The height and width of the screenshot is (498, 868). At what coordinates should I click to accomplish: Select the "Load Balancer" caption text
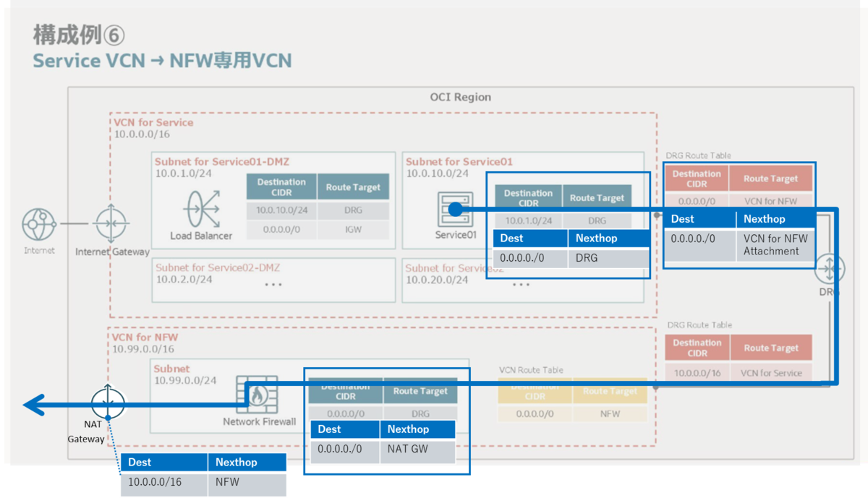click(201, 236)
